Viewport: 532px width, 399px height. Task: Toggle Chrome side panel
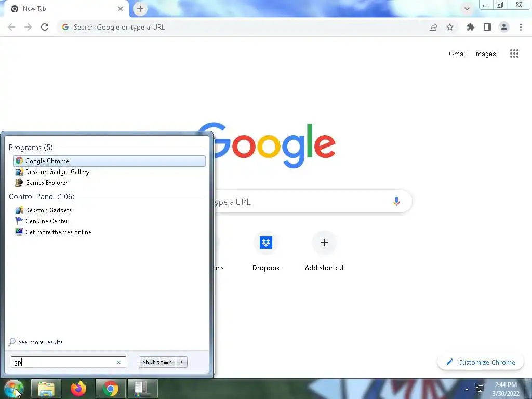pos(487,27)
